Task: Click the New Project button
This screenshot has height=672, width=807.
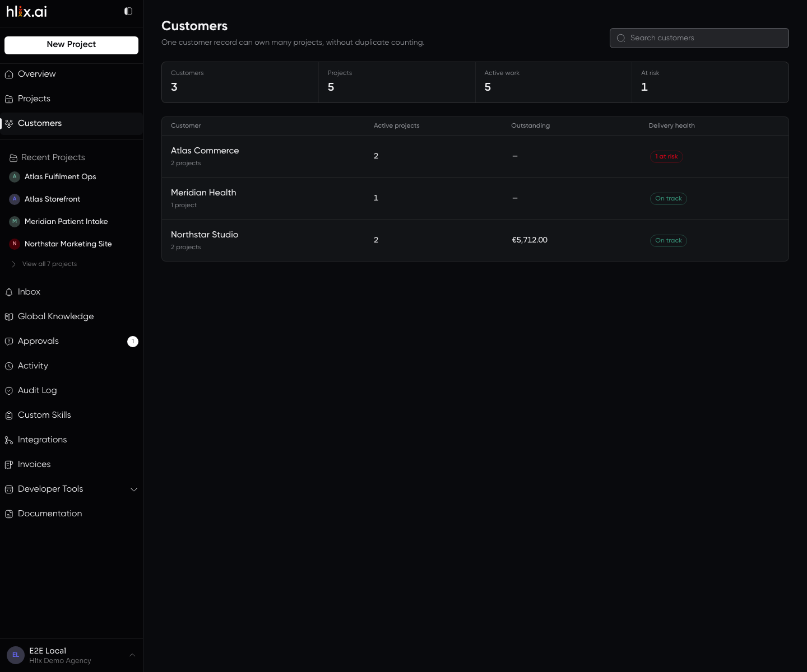Action: [71, 45]
